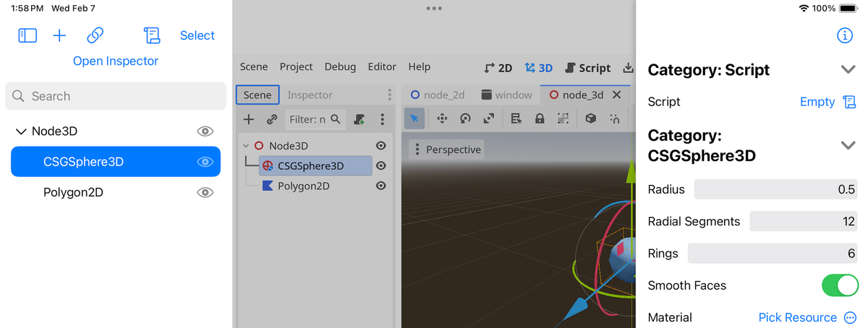Viewport: 868px width, 328px height.
Task: Attach script via icon next to Empty
Action: pos(850,102)
